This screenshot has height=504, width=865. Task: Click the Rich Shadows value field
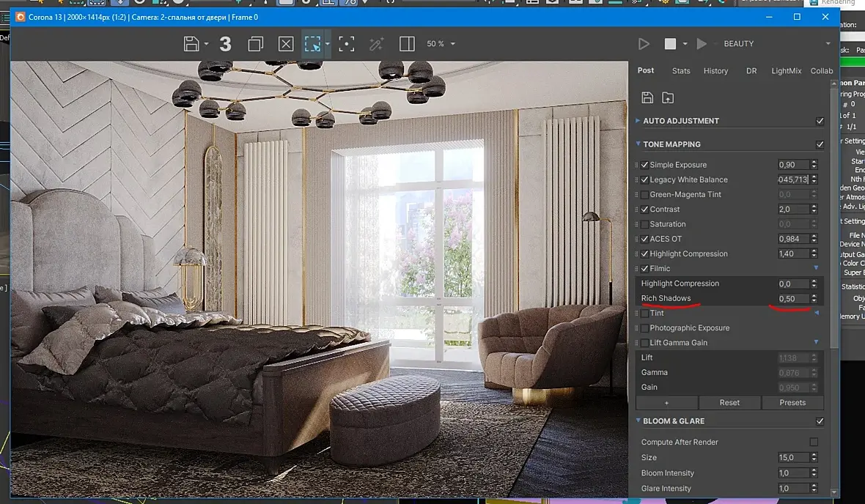pyautogui.click(x=792, y=299)
